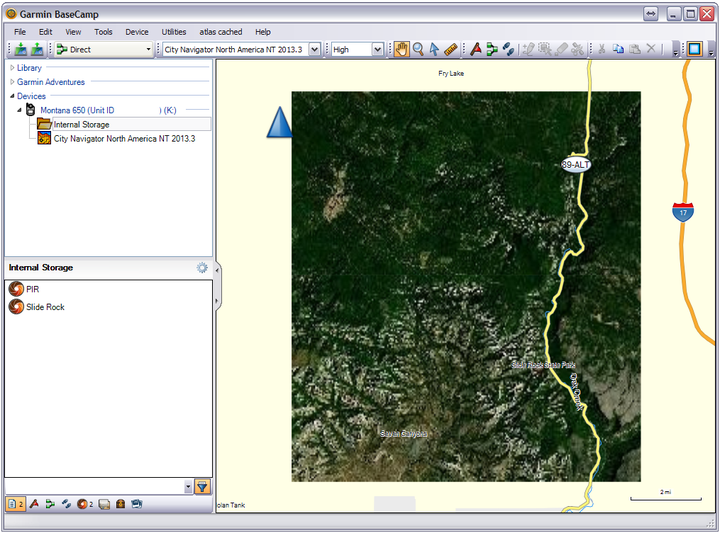Screen dimensions: 720x533
Task: Open the atlas cached menu
Action: click(x=220, y=32)
